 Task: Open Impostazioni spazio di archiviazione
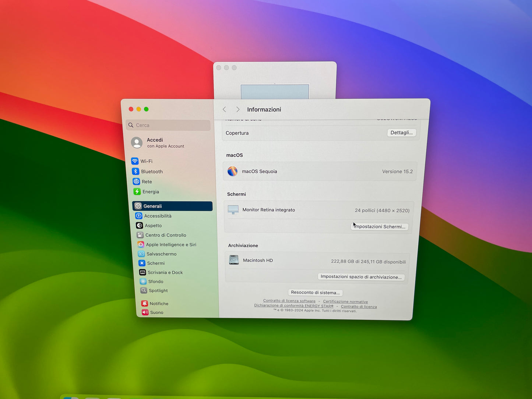361,277
